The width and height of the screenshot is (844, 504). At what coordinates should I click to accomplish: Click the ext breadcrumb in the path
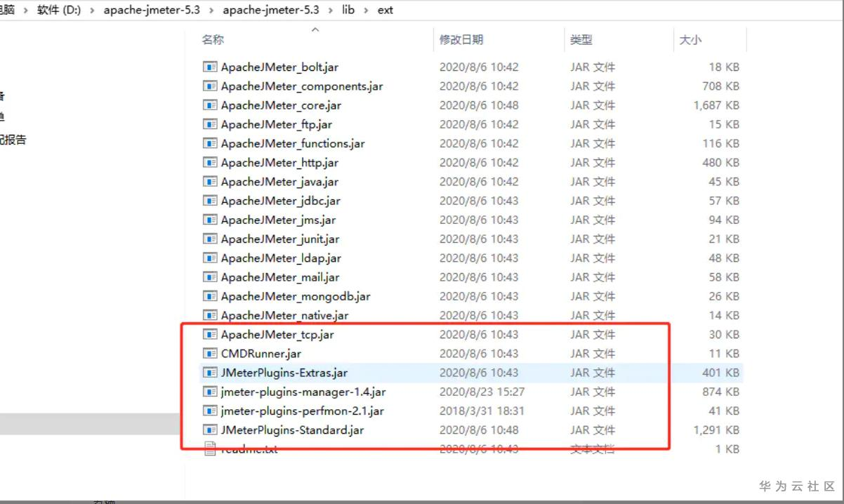385,11
